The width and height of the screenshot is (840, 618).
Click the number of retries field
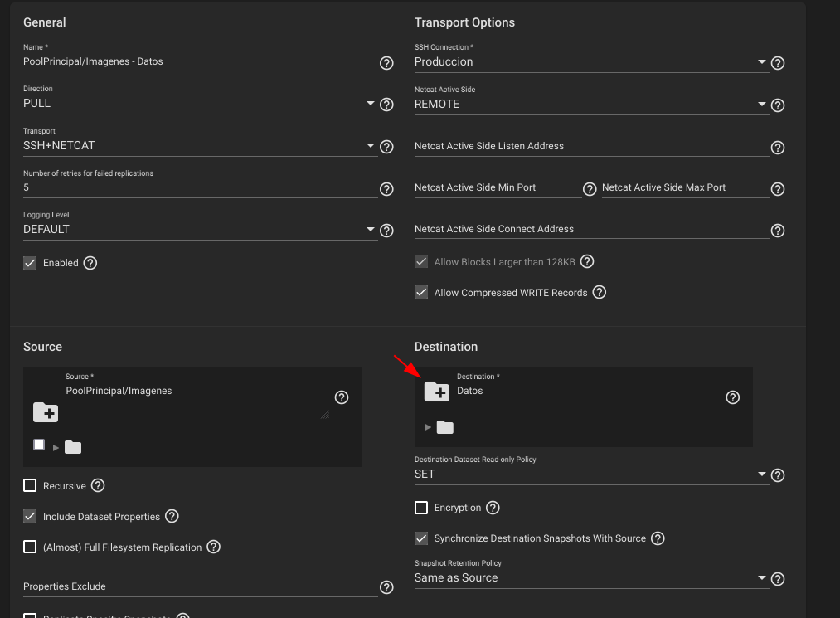pyautogui.click(x=200, y=187)
